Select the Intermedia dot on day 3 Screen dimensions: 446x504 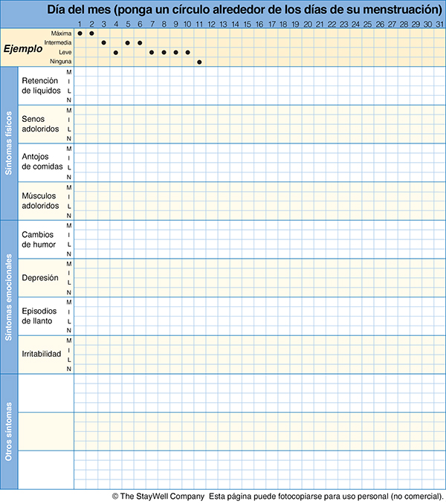pyautogui.click(x=103, y=43)
